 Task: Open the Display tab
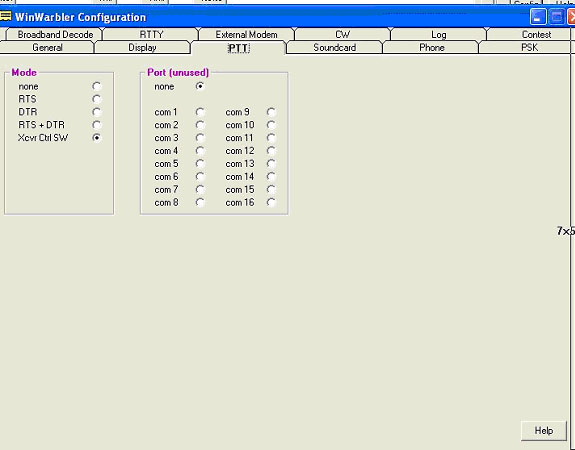tap(142, 47)
